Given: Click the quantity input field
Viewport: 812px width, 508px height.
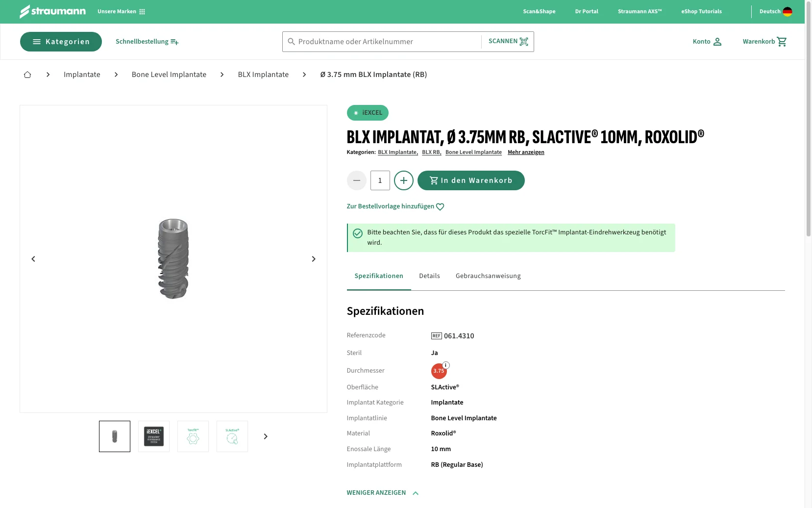Looking at the screenshot, I should (x=380, y=180).
